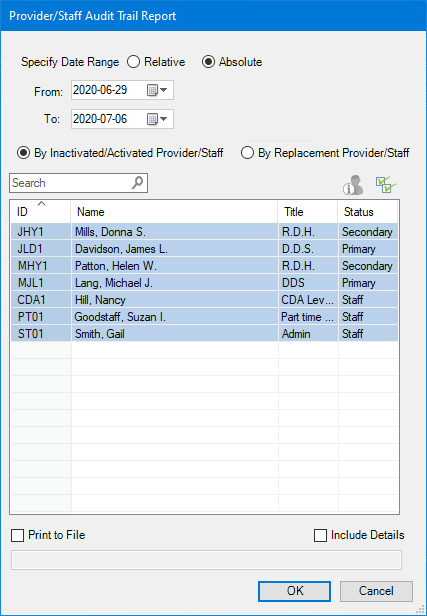Choose By Inactivated/Activated Provider/Staff

[x=120, y=153]
